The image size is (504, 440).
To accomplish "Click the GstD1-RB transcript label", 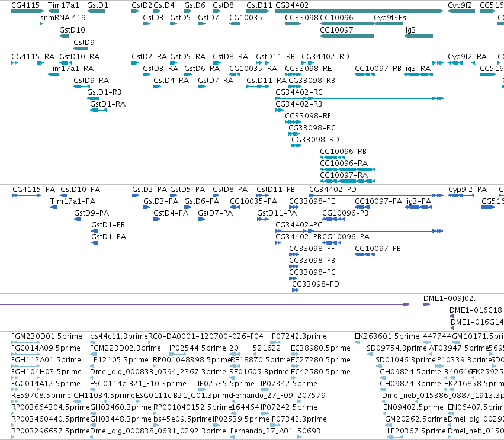I will click(104, 92).
